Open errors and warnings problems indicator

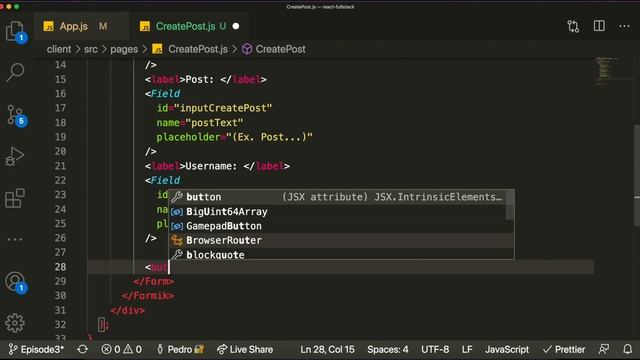click(x=121, y=349)
